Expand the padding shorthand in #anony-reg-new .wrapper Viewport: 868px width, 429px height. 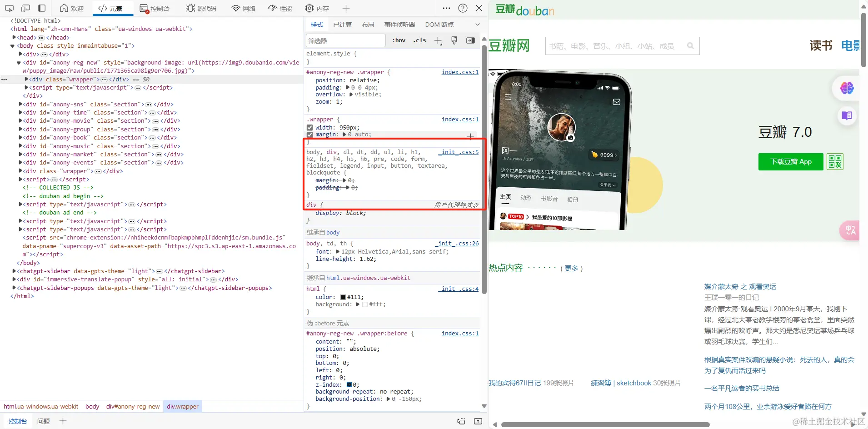tap(348, 87)
